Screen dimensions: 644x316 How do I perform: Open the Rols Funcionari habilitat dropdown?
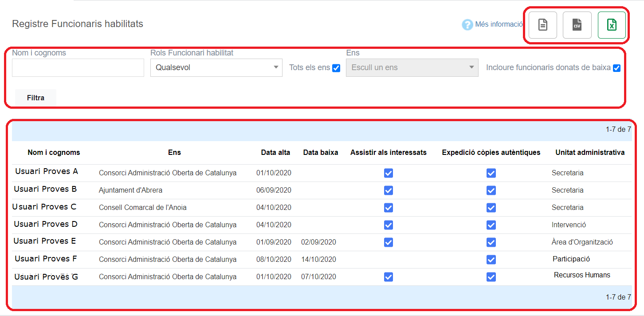(216, 68)
